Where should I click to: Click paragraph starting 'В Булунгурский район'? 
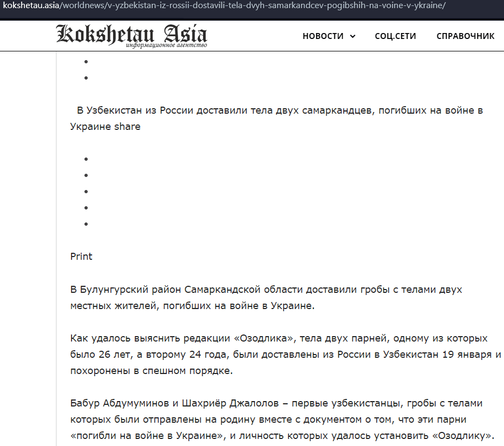pyautogui.click(x=266, y=298)
